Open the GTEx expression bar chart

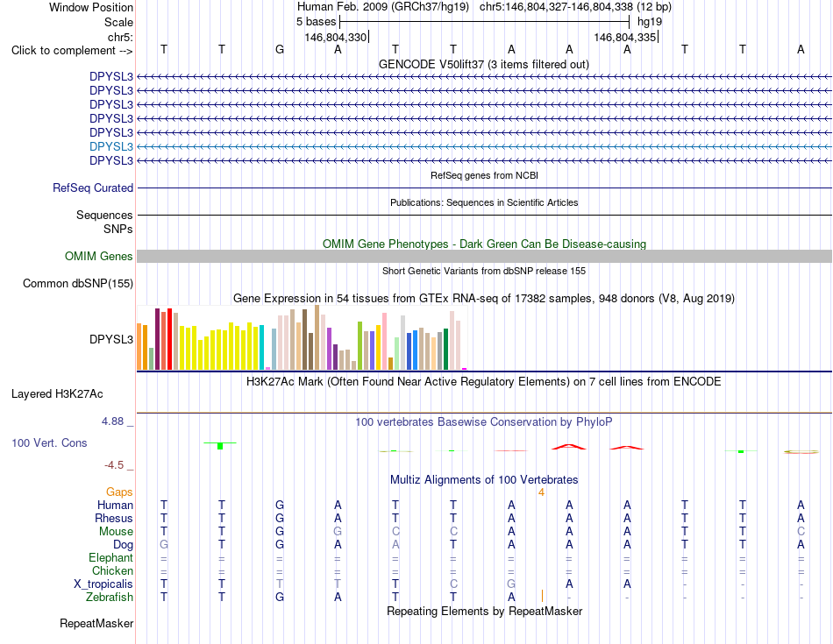pos(302,337)
